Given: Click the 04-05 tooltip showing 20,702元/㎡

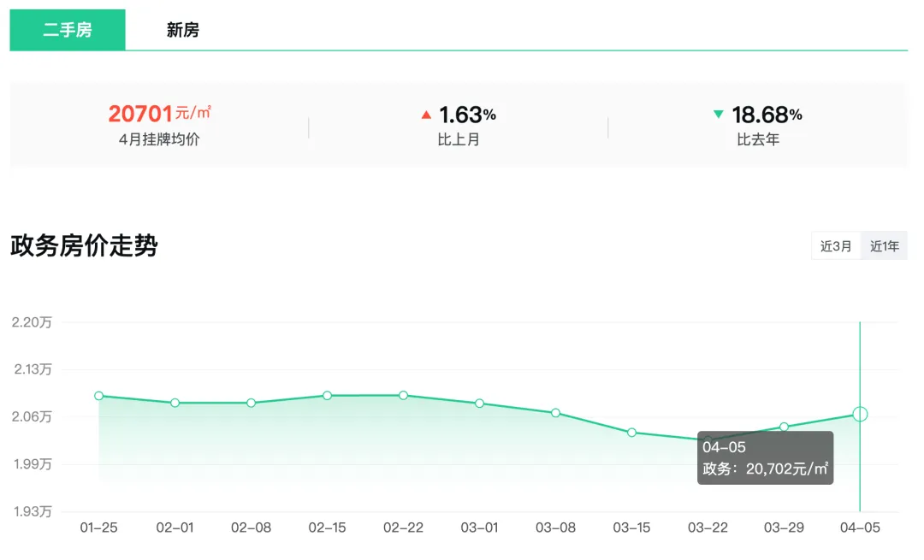Looking at the screenshot, I should click(766, 458).
